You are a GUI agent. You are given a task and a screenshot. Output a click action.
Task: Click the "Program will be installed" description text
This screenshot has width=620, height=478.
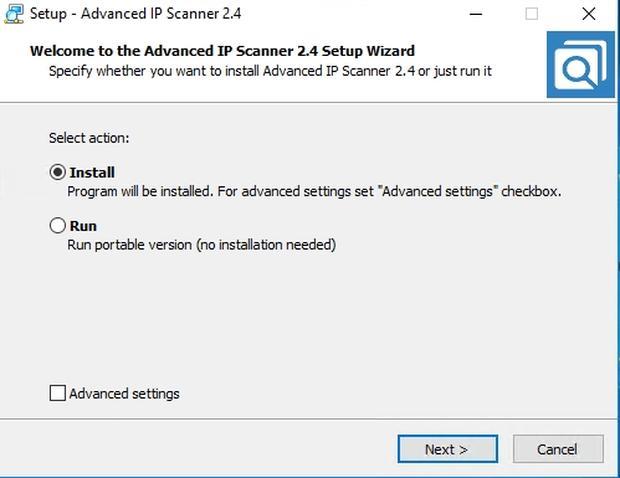click(314, 192)
